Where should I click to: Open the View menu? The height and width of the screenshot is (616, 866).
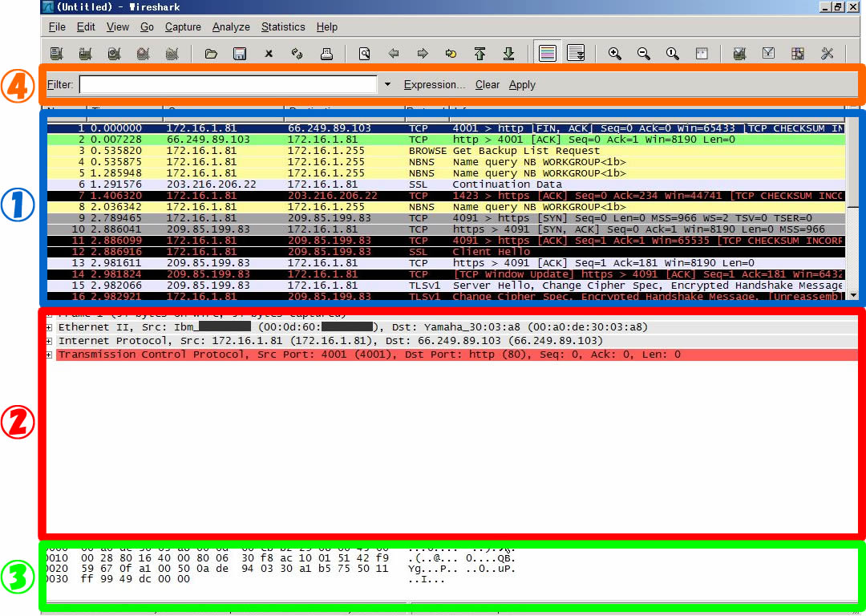(118, 27)
